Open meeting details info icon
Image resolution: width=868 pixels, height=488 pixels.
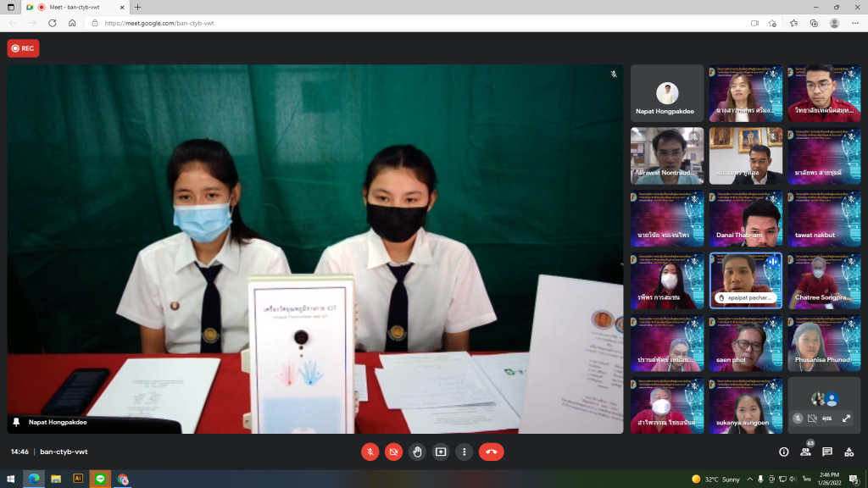pyautogui.click(x=784, y=452)
